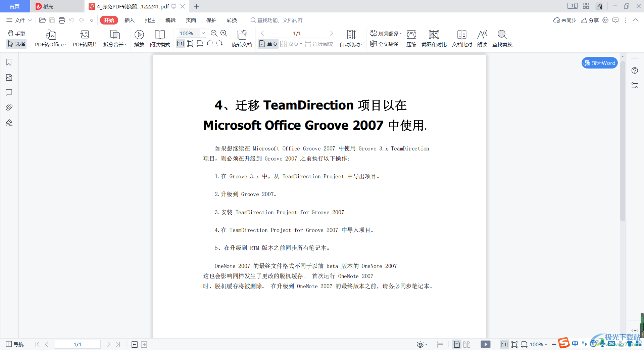The width and height of the screenshot is (644, 350).
Task: Click the print icon
Action: pos(62,20)
